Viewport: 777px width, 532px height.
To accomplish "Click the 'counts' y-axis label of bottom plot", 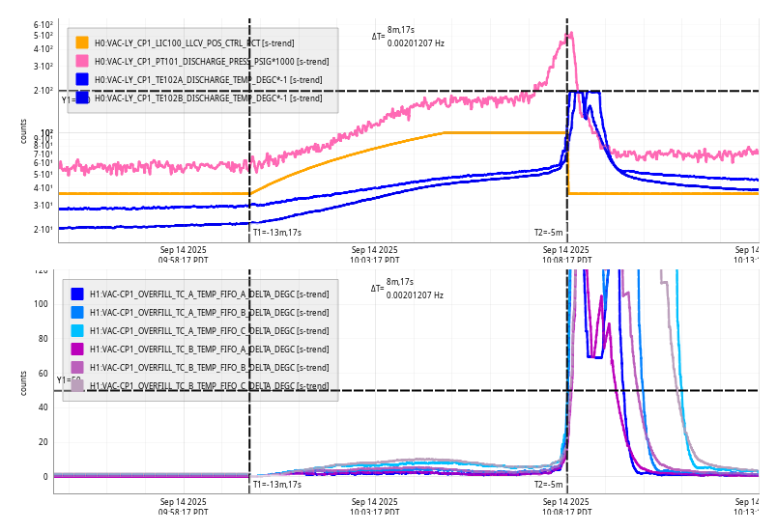I will coord(24,382).
